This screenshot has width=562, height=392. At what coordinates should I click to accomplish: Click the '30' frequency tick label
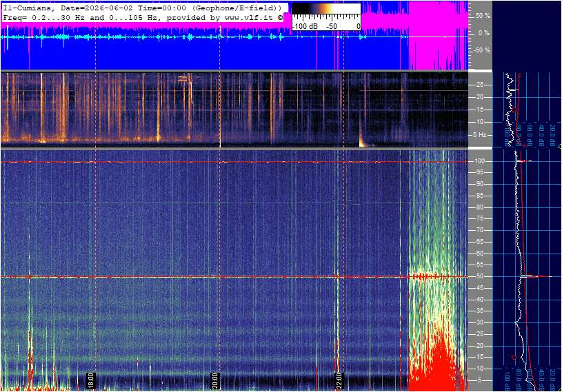[x=479, y=322]
